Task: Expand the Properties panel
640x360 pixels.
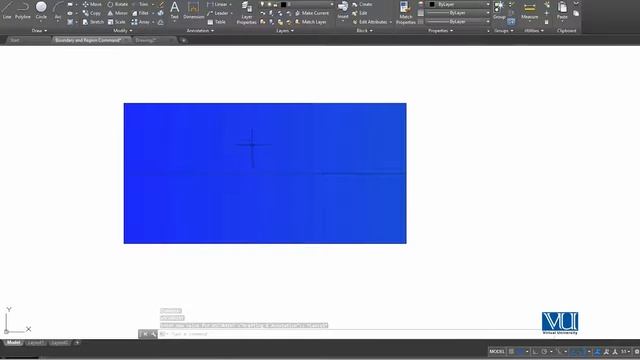Action: (x=440, y=31)
